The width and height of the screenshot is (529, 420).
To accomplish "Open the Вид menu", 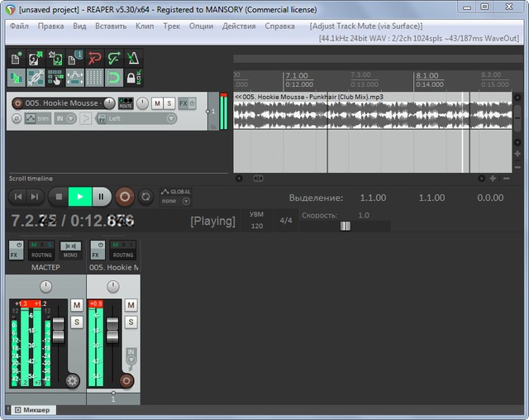I will [79, 26].
